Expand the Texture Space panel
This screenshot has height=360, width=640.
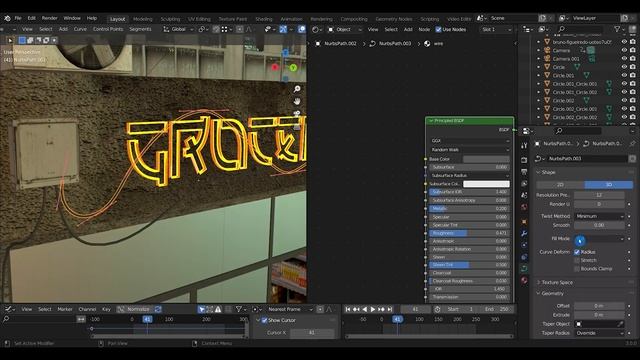(x=557, y=282)
